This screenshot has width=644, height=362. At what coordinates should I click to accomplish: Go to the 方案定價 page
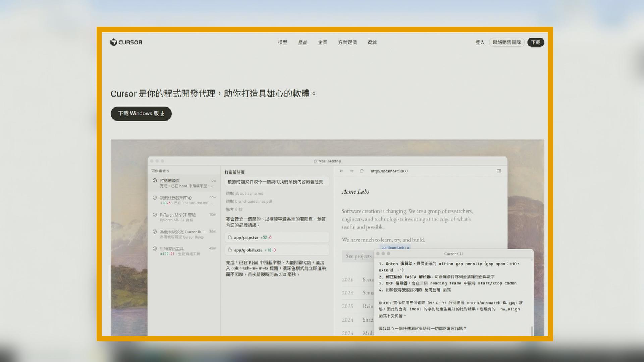[x=347, y=42]
